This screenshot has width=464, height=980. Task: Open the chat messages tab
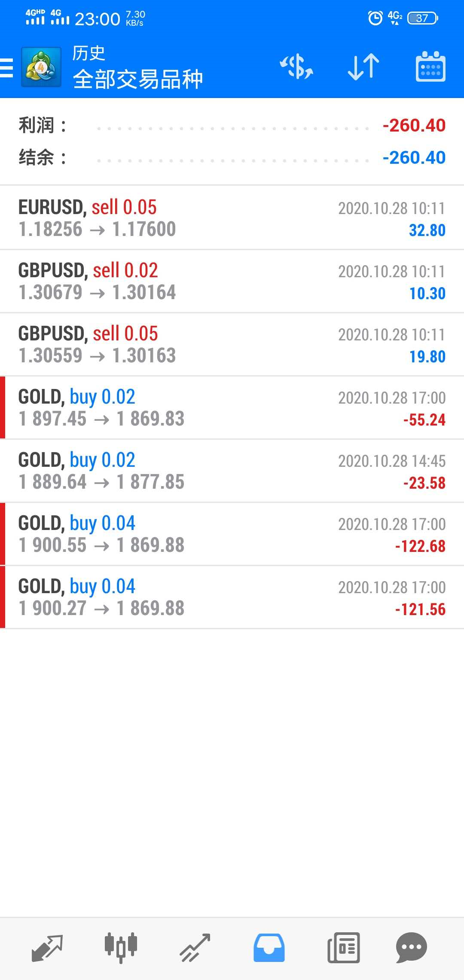click(x=411, y=947)
